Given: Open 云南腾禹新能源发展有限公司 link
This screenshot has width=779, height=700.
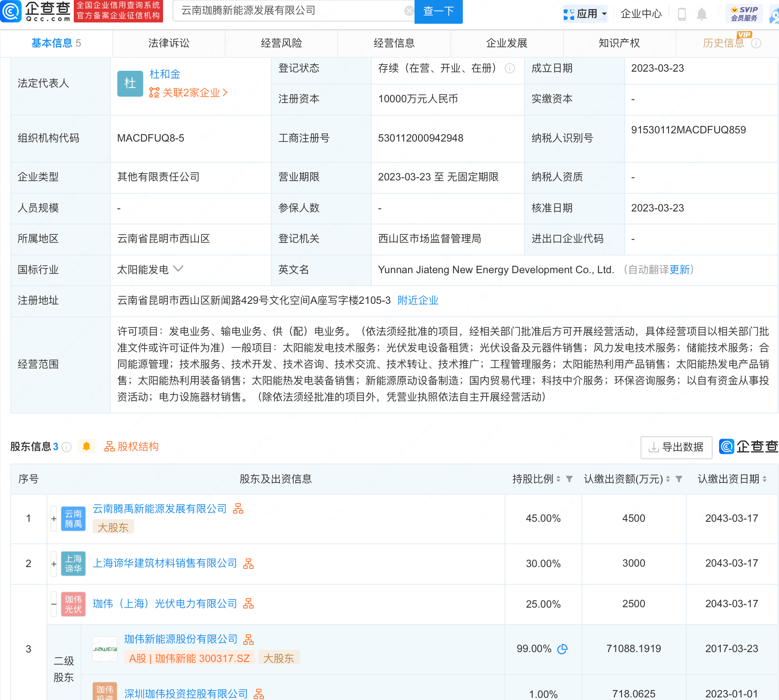Looking at the screenshot, I should (160, 509).
